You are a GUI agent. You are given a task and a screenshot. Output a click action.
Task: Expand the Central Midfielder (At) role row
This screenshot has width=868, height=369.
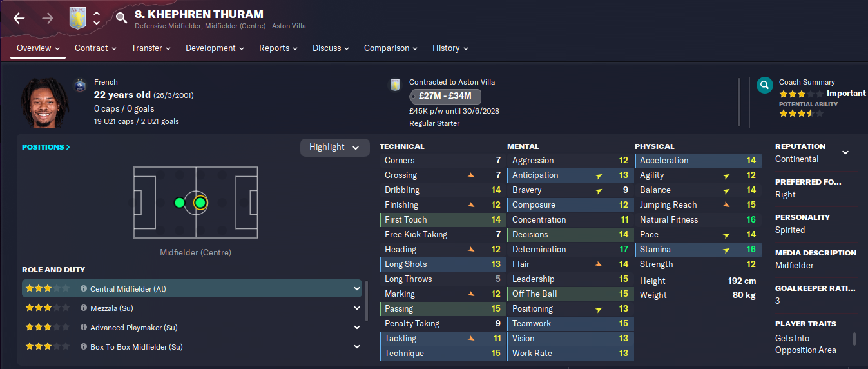(357, 289)
